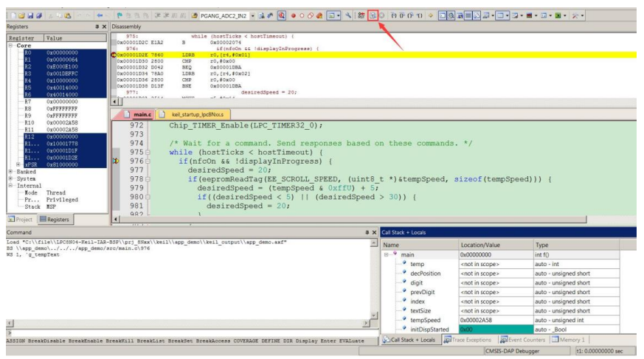This screenshot has height=359, width=644.
Task: Pin the Command panel
Action: coord(367,232)
